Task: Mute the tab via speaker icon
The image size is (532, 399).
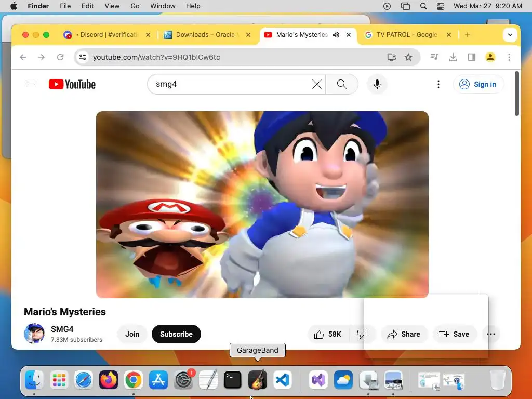Action: point(336,35)
